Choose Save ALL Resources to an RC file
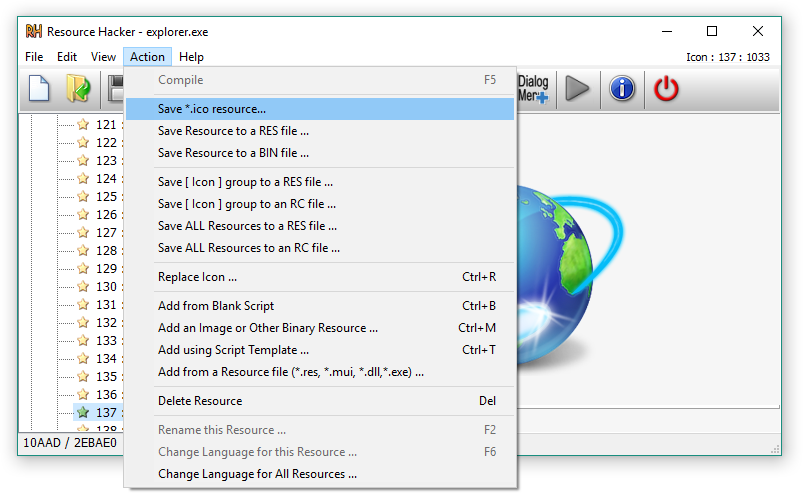This screenshot has width=803, height=493. 249,248
